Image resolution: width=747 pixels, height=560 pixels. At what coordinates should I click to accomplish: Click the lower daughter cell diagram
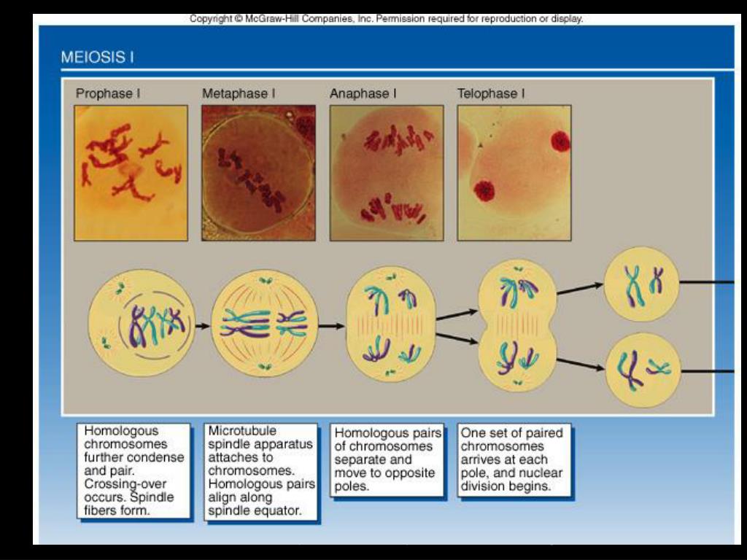click(643, 370)
